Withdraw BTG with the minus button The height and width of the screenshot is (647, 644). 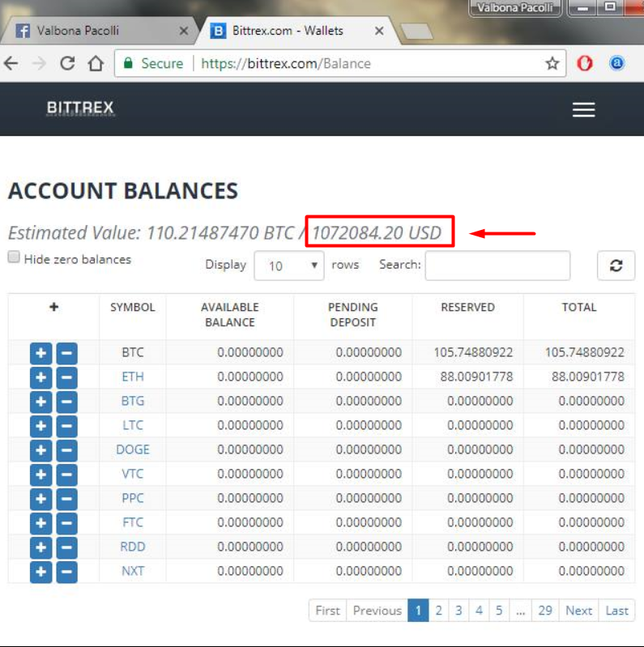67,402
